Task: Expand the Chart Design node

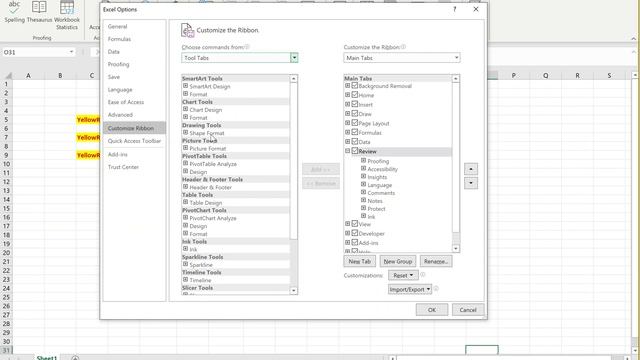Action: pos(185,109)
